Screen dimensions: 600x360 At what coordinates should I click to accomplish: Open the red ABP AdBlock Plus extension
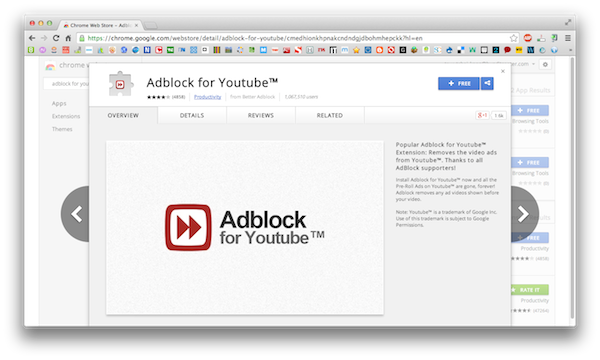528,38
